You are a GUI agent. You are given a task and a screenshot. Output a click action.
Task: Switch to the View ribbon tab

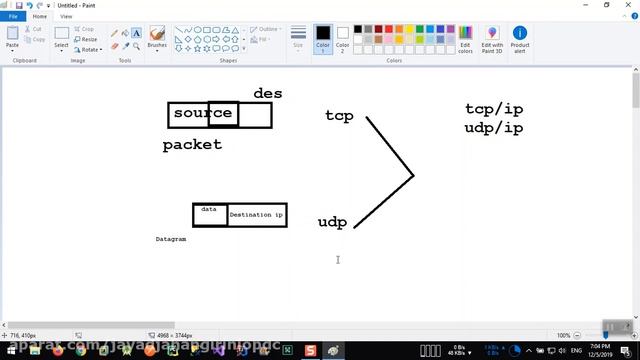66,16
